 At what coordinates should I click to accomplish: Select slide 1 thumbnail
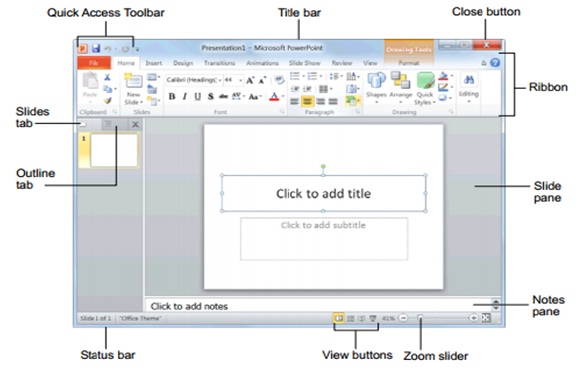114,150
